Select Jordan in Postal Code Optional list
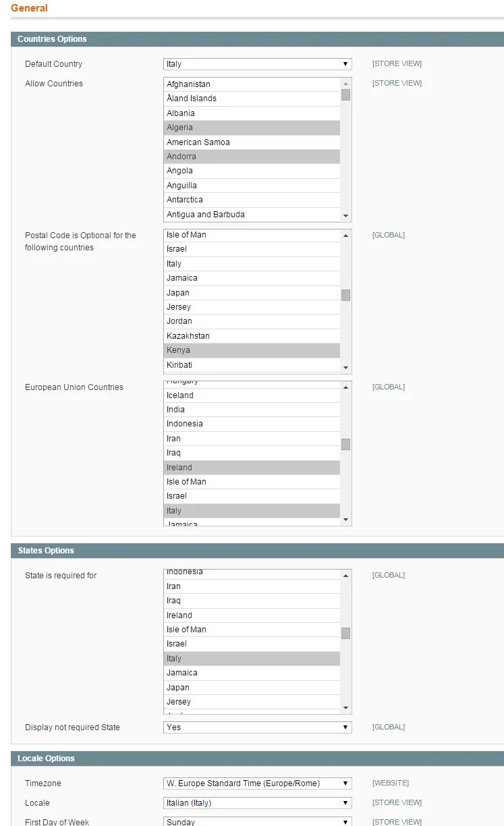The height and width of the screenshot is (826, 504). pyautogui.click(x=252, y=321)
